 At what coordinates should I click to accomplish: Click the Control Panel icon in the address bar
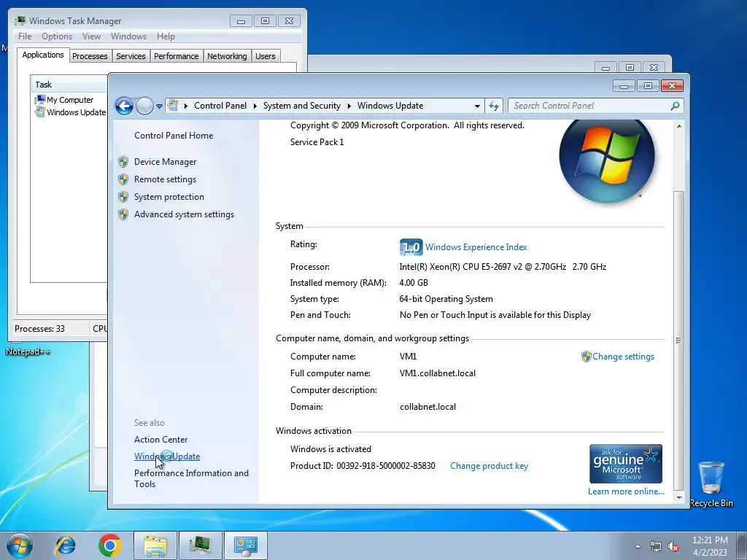(174, 105)
